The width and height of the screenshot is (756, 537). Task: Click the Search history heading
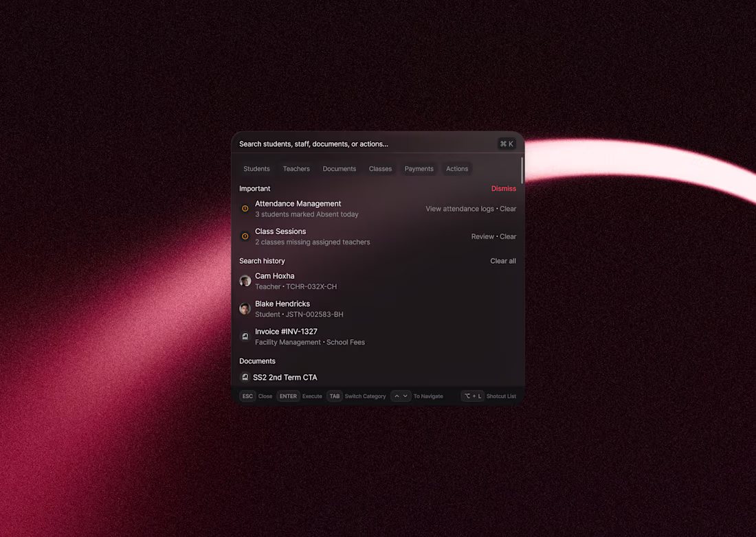pos(262,261)
